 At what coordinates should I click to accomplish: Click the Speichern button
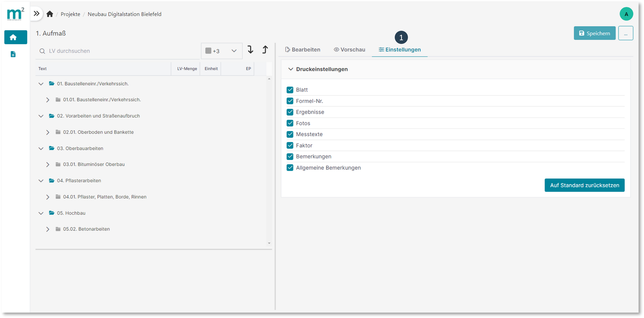tap(595, 33)
